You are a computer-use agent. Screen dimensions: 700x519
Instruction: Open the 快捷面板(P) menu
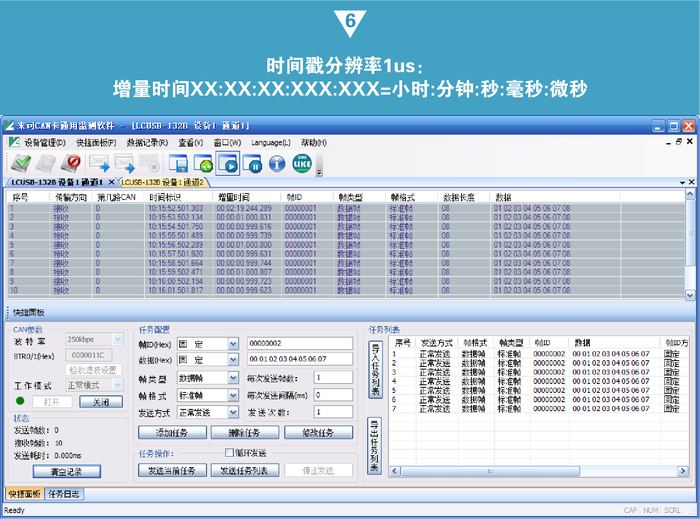pos(96,143)
